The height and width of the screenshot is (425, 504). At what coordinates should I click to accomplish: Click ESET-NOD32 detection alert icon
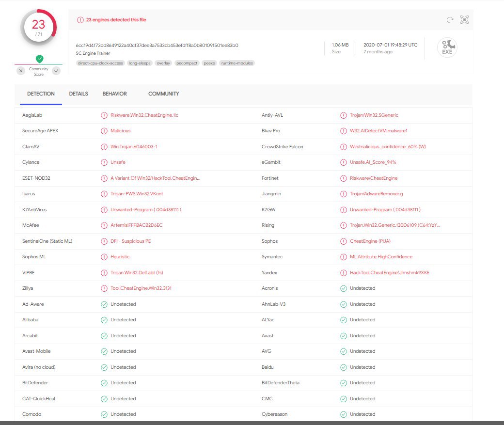click(x=104, y=178)
